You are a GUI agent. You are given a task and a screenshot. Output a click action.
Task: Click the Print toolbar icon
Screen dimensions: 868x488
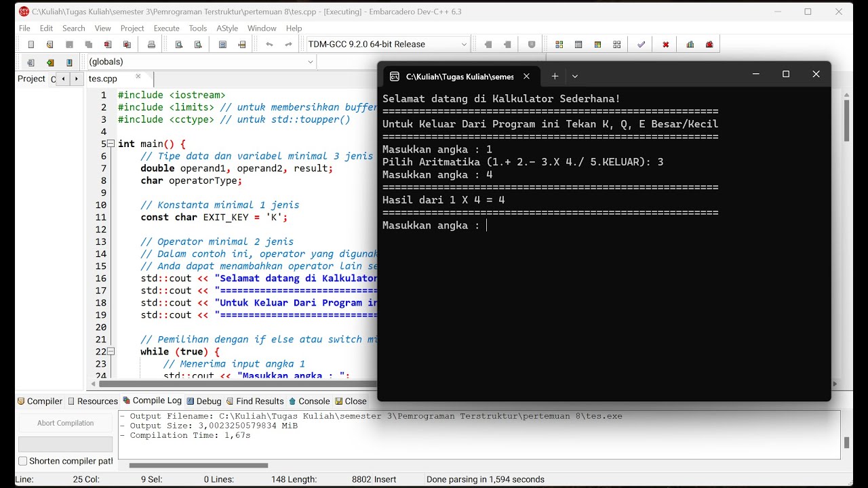pos(151,45)
